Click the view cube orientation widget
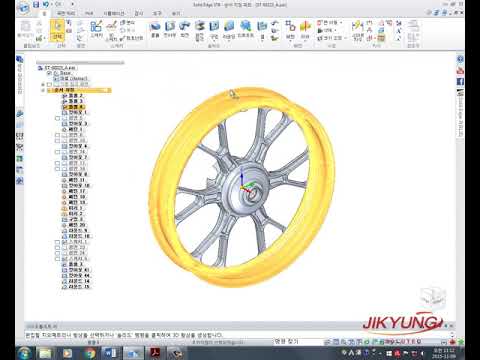This screenshot has height=360, width=480. (432, 296)
